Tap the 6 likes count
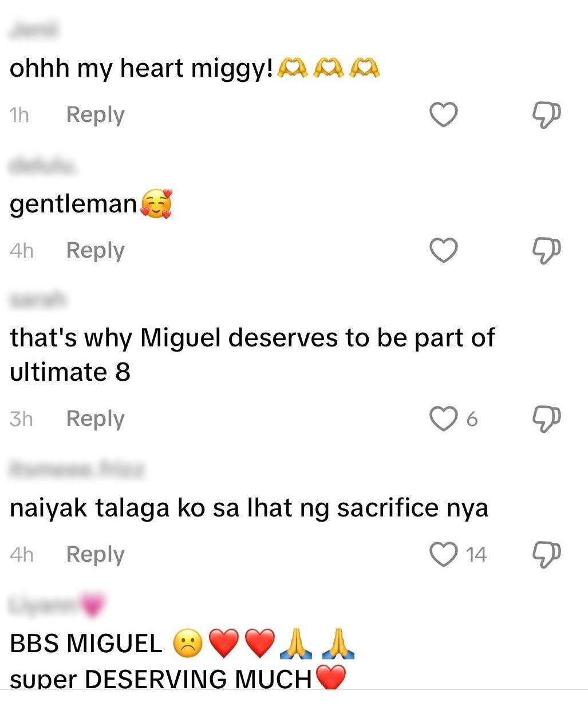Screen dimensions: 588x718 471,419
